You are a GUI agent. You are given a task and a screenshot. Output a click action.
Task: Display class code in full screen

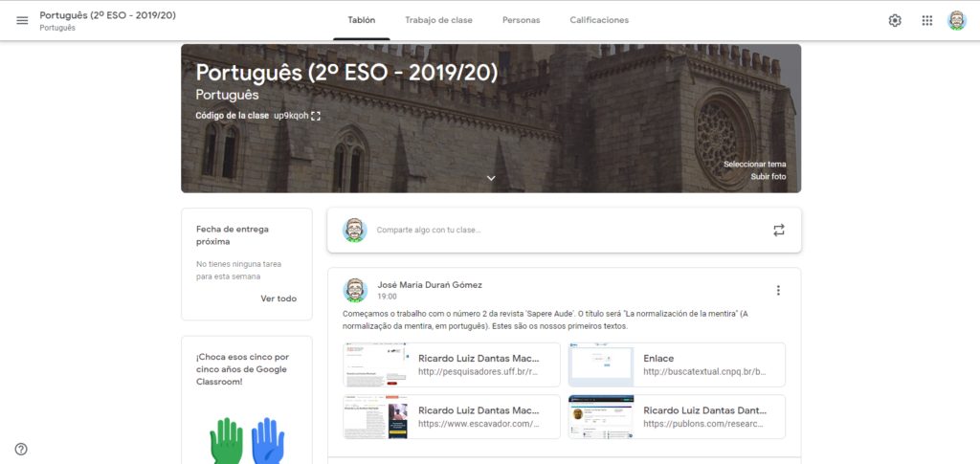coord(316,116)
